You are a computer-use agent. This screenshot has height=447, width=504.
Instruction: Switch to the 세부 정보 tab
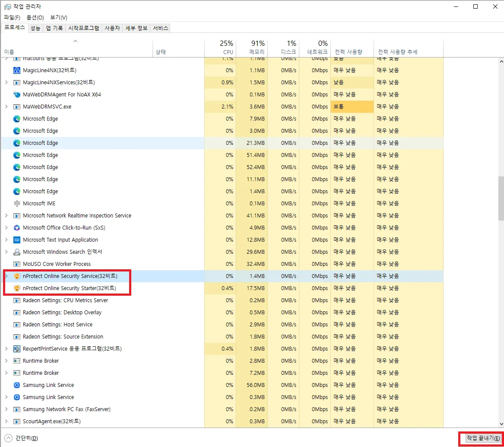(136, 29)
